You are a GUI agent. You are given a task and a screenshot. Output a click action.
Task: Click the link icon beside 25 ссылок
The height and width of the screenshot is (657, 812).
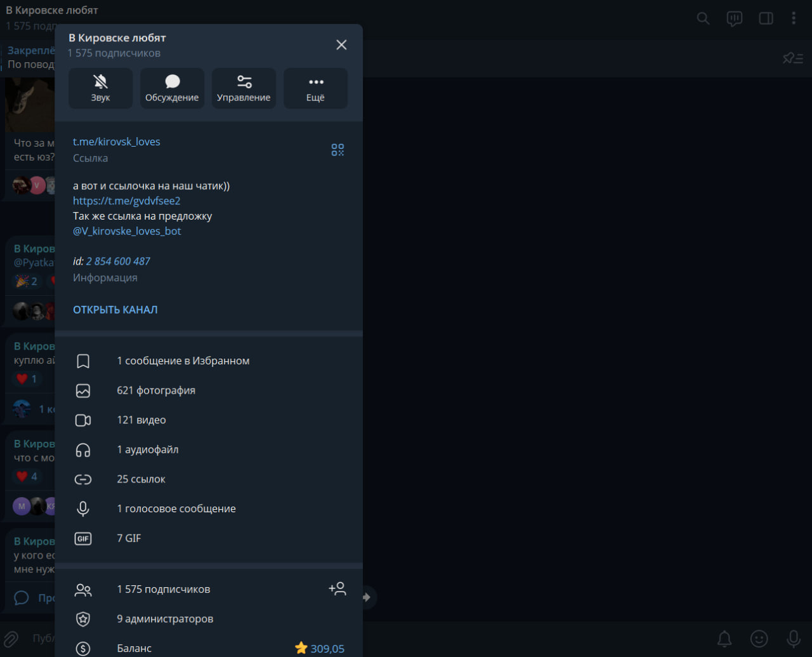(x=83, y=479)
